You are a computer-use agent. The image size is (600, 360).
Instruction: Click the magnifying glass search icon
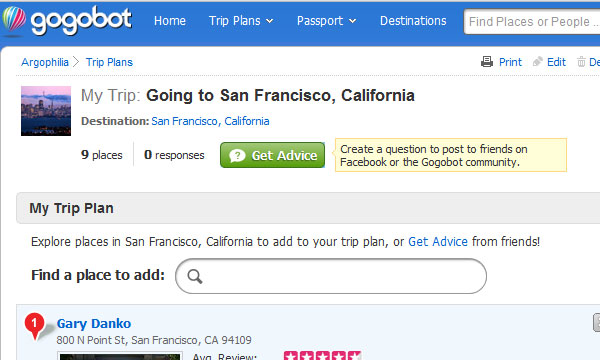pyautogui.click(x=195, y=276)
